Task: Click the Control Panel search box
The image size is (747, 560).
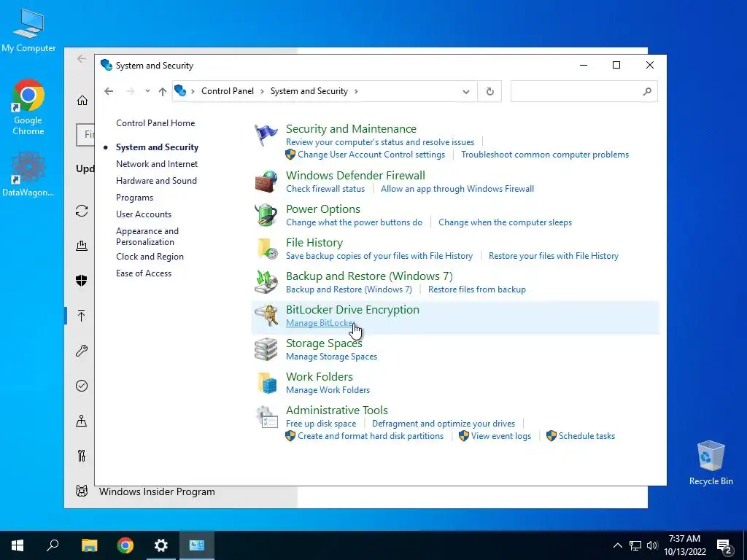Action: [x=584, y=91]
